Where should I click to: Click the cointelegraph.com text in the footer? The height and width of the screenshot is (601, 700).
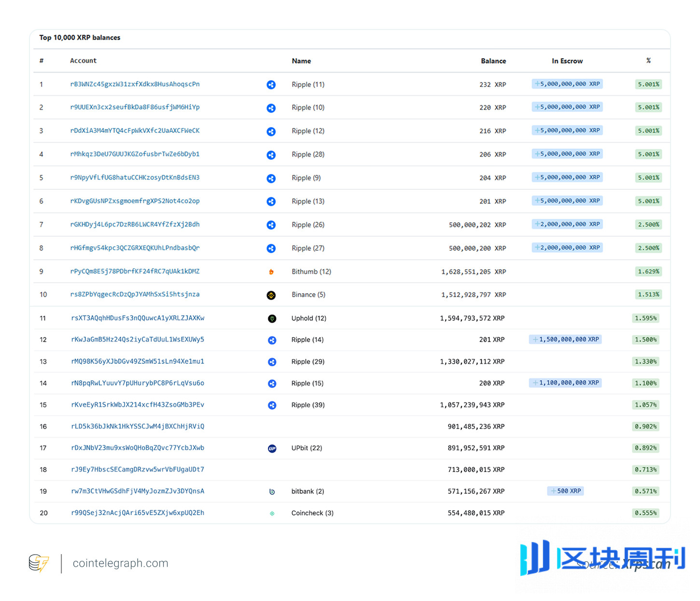(120, 563)
